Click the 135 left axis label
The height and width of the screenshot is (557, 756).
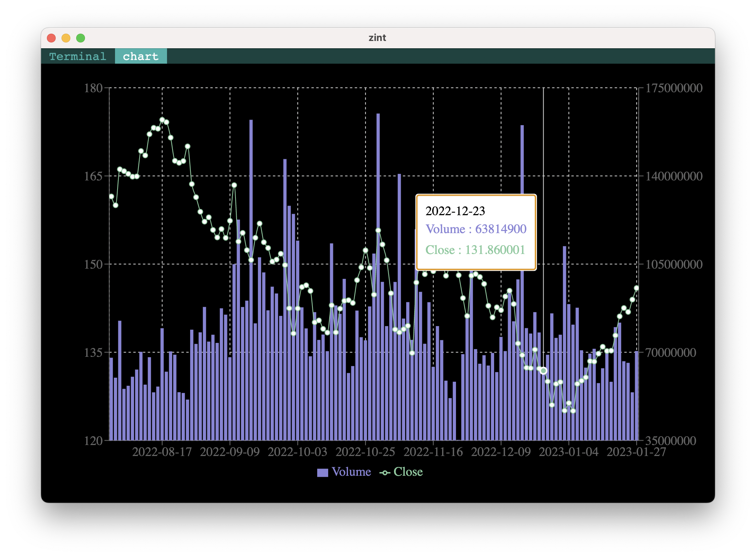[93, 352]
